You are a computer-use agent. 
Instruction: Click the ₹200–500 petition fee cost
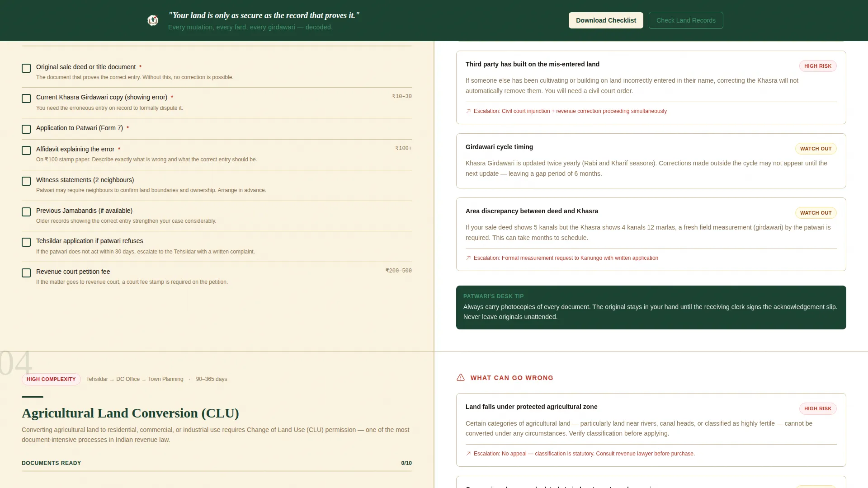click(398, 271)
